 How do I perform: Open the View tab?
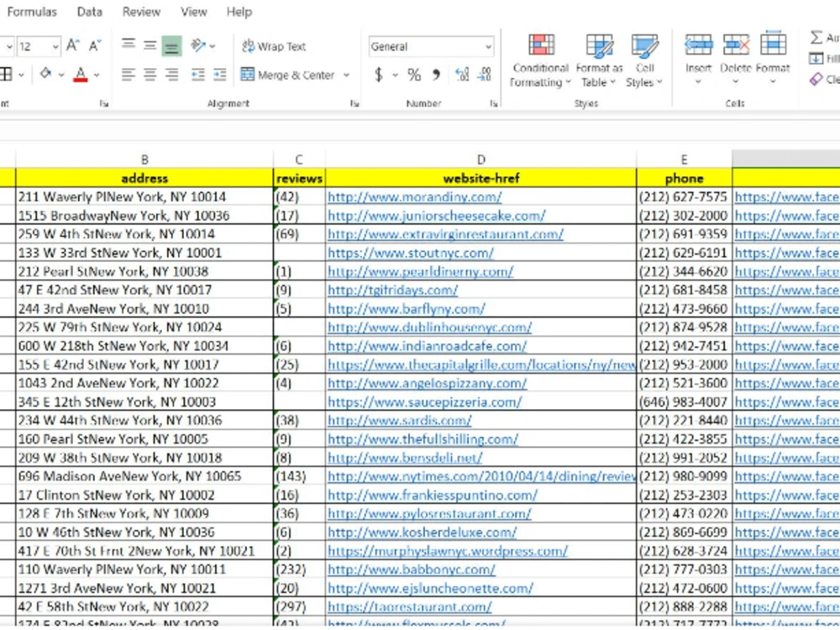click(x=193, y=12)
